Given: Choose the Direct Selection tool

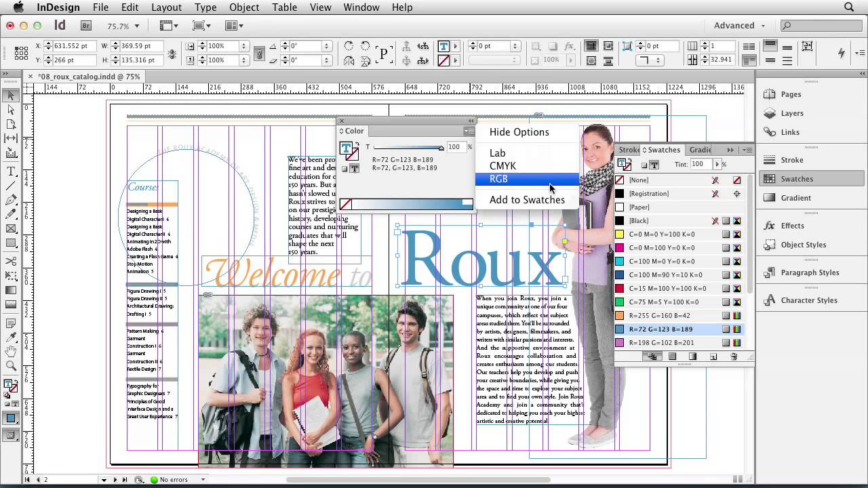Looking at the screenshot, I should [x=11, y=110].
